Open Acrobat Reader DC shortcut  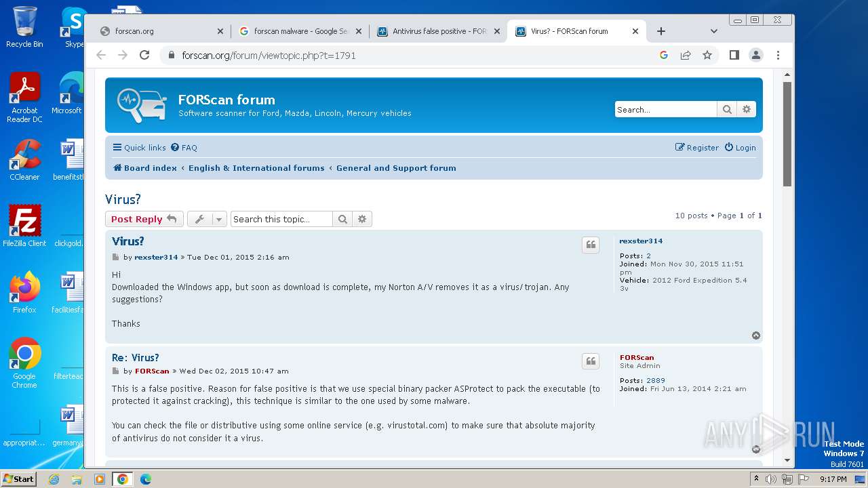click(x=24, y=98)
